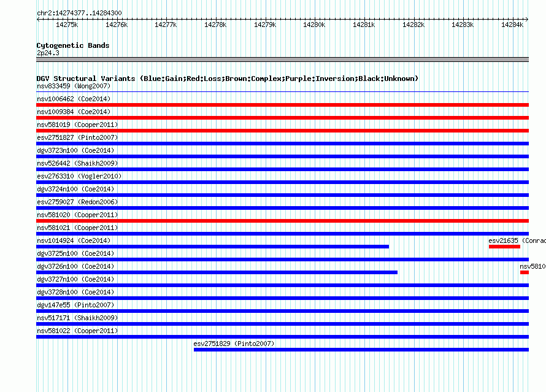The width and height of the screenshot is (546, 392).
Task: Click the 14280k ruler tick label
Action: click(x=314, y=25)
